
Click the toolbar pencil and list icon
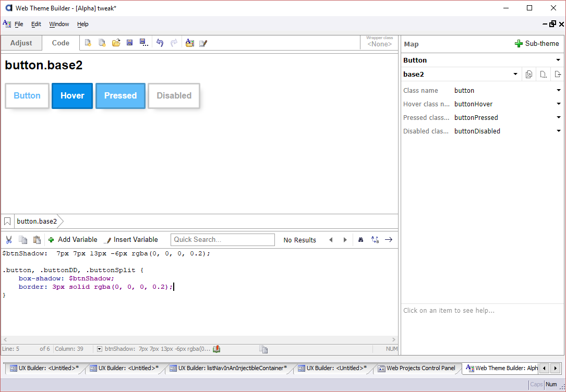[x=203, y=43]
